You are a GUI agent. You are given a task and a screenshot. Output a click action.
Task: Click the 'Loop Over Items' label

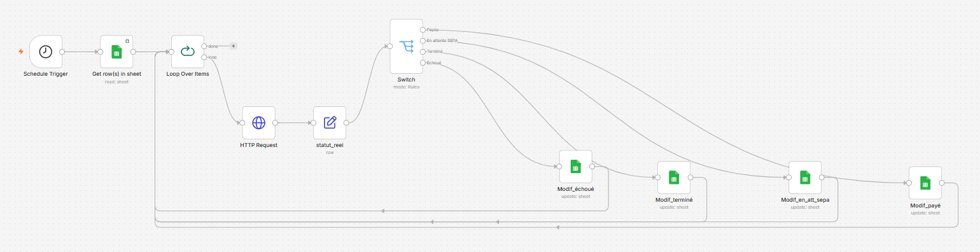[x=188, y=74]
